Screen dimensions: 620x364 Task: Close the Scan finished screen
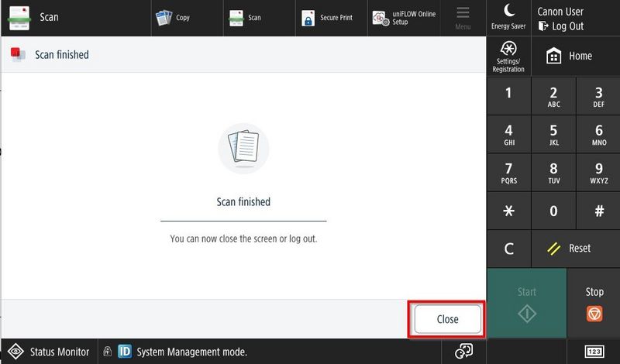[x=447, y=319]
